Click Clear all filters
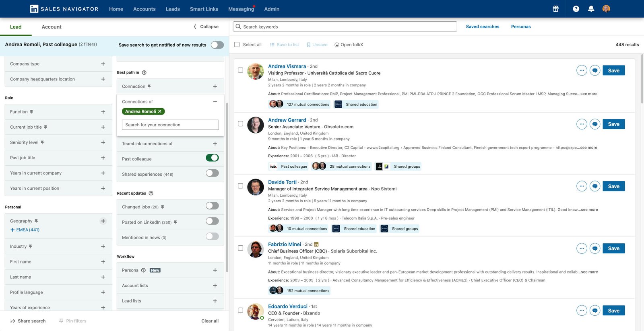Image resolution: width=644 pixels, height=331 pixels. tap(210, 321)
